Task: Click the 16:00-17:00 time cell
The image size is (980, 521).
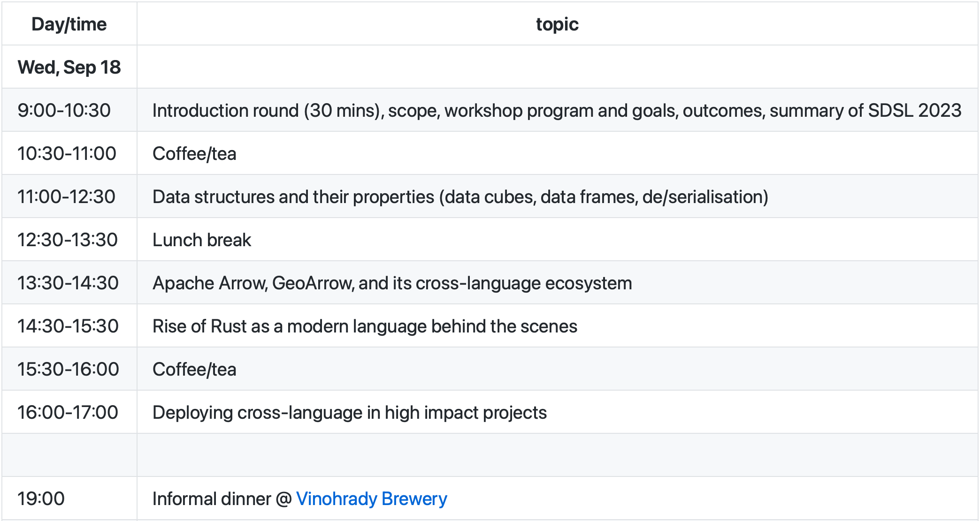Action: coord(68,412)
